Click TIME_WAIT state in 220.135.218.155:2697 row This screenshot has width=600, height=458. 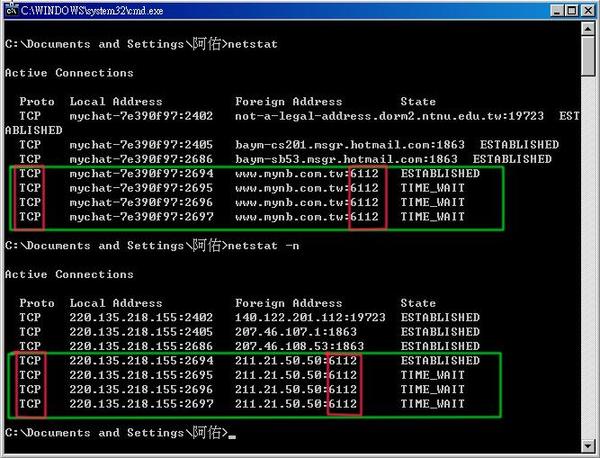(x=433, y=404)
